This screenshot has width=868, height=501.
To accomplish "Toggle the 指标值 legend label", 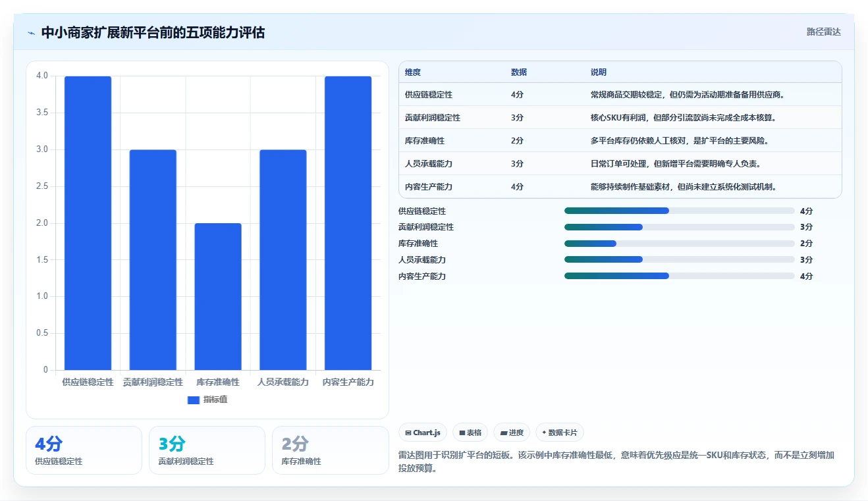I will [x=215, y=400].
